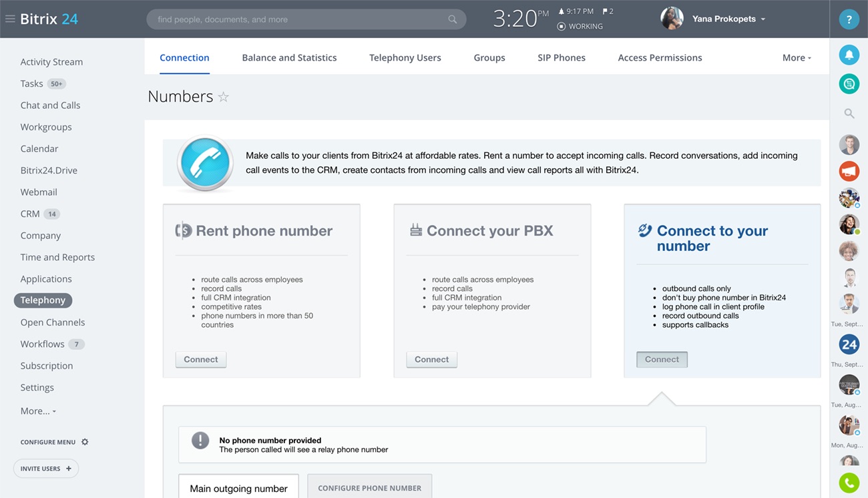Open the blue 24 icon in sidebar

[849, 344]
